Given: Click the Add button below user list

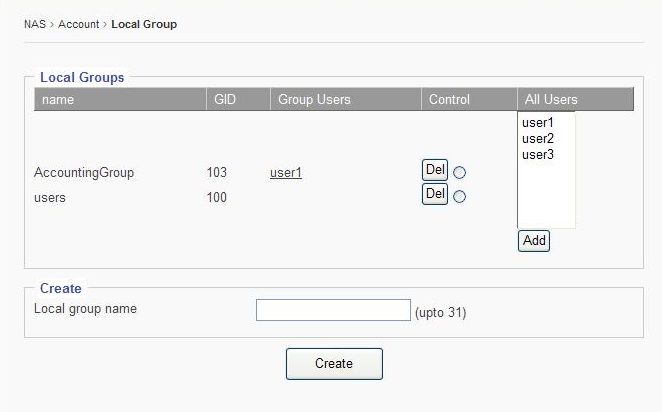Looking at the screenshot, I should tap(534, 241).
